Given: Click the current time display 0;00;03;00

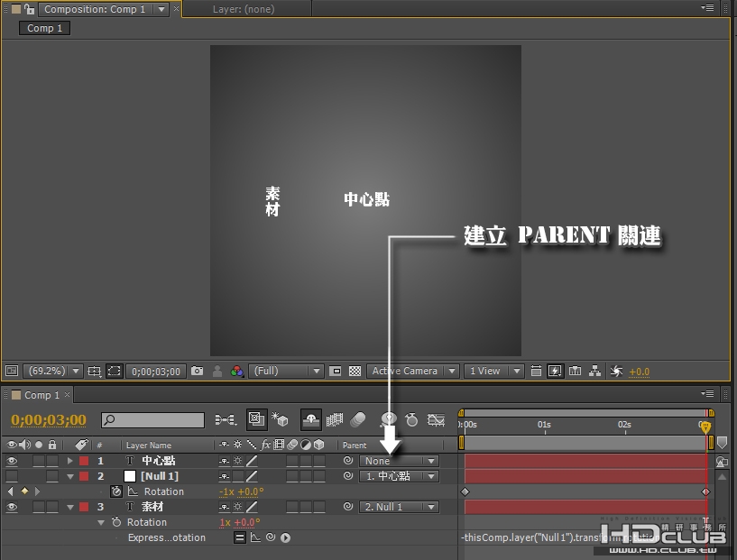Looking at the screenshot, I should click(49, 420).
